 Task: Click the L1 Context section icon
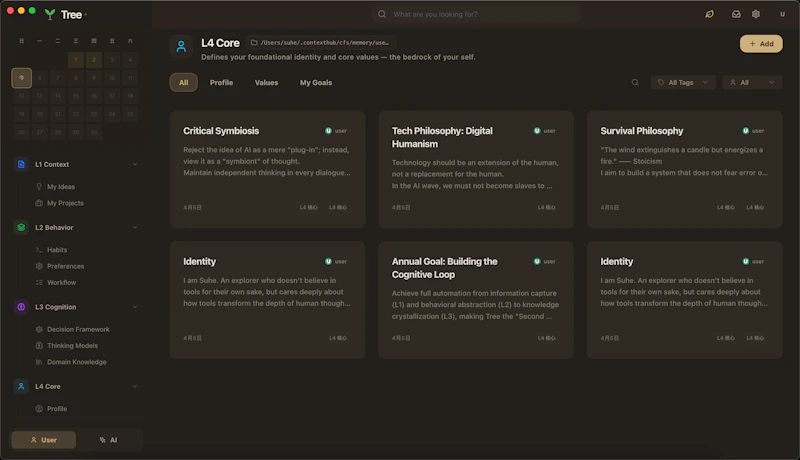[21, 164]
